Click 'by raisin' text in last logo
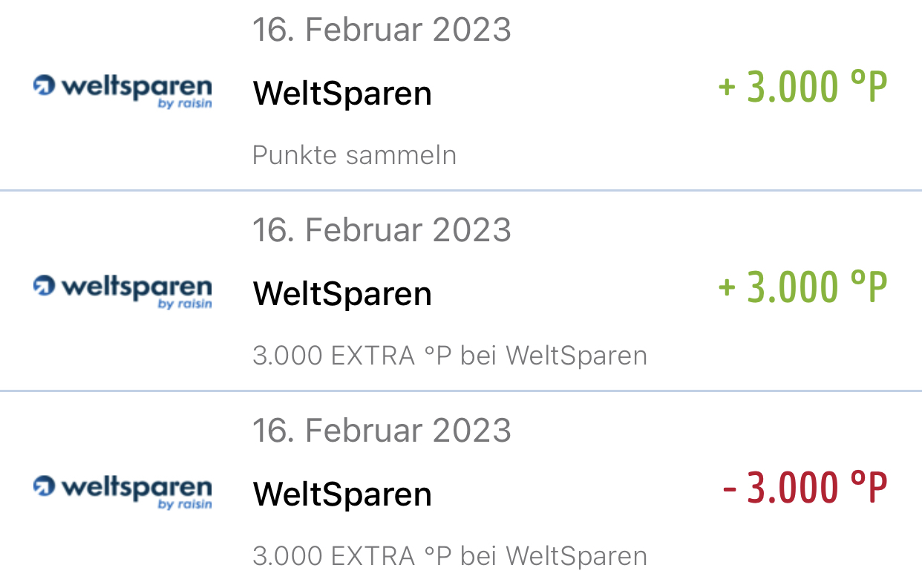The height and width of the screenshot is (588, 922). coord(185,505)
